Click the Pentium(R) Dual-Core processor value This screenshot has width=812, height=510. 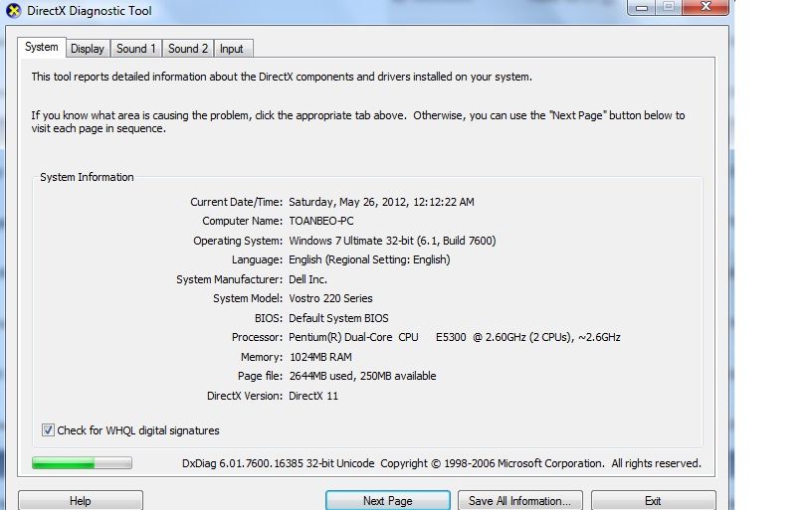click(454, 337)
